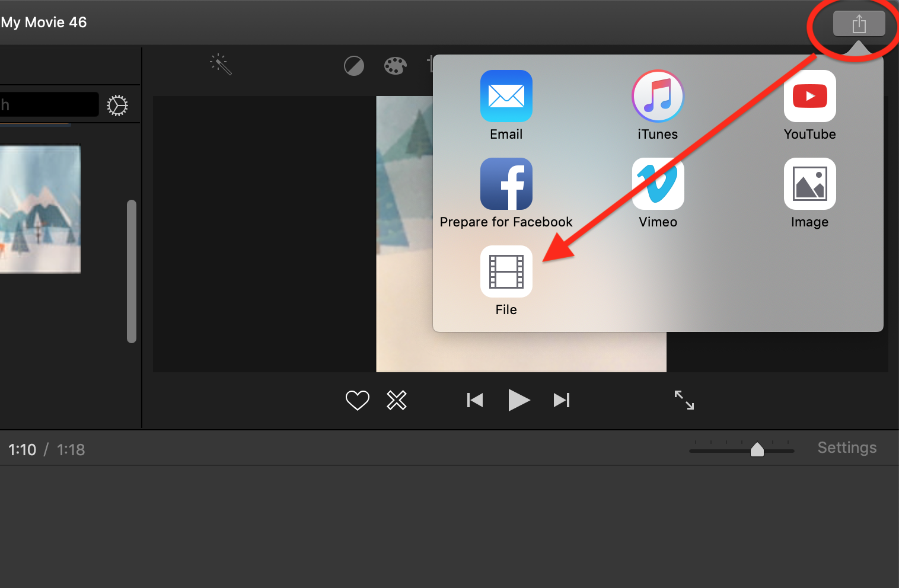
Task: Click the My Movie 46 title
Action: pyautogui.click(x=44, y=23)
